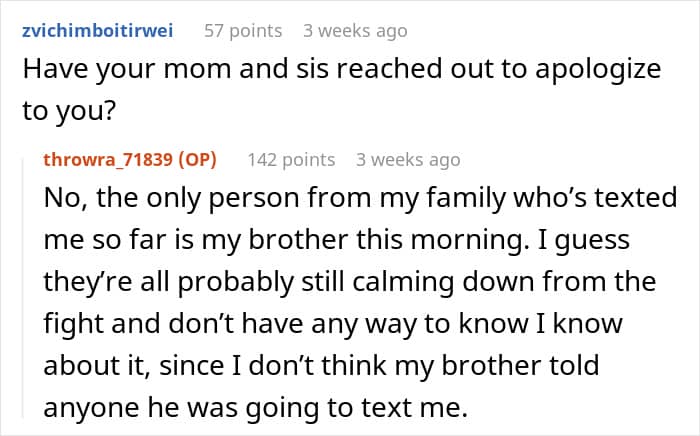Open throwra_71839's user profile
The height and width of the screenshot is (436, 700).
coord(108,159)
